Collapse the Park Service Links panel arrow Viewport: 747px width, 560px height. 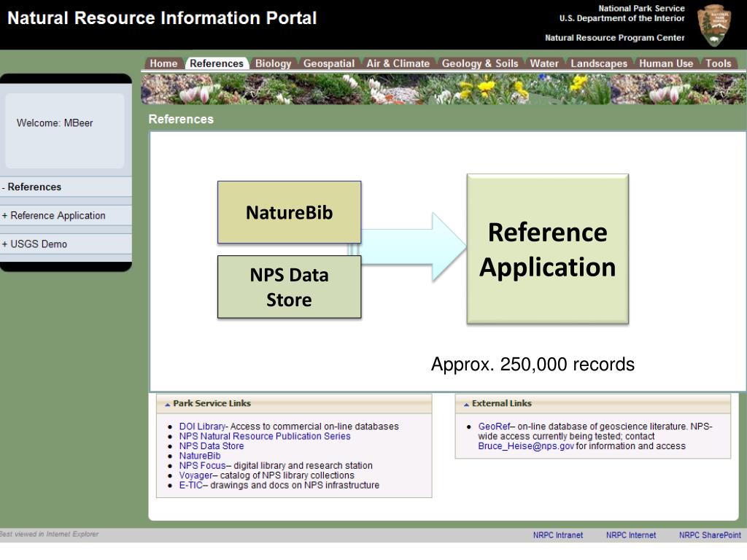(167, 404)
